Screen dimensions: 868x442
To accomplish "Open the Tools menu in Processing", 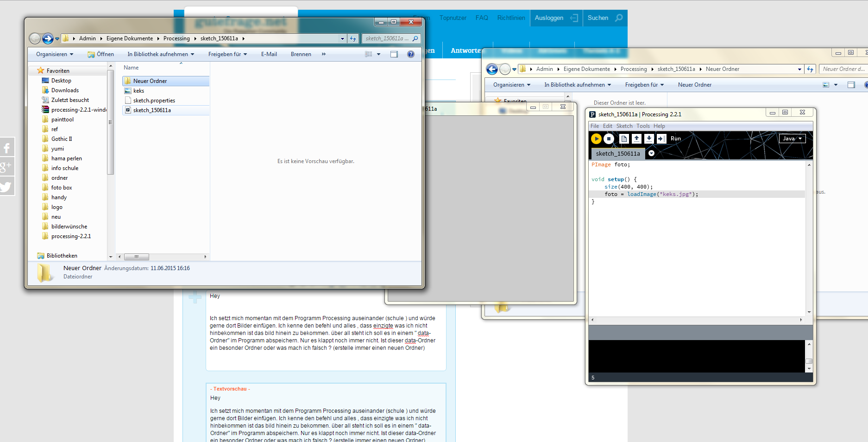I will click(643, 126).
